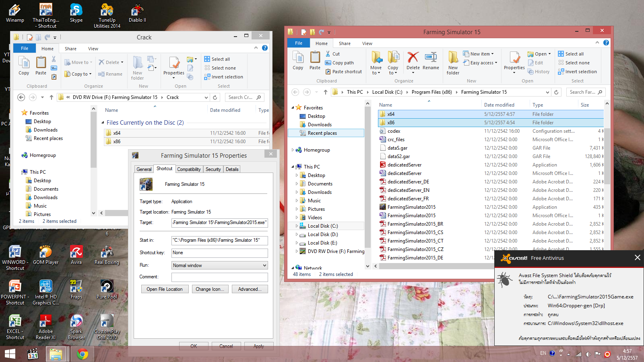This screenshot has width=644, height=362.
Task: Click Invert selection in Crack window
Action: 223,77
